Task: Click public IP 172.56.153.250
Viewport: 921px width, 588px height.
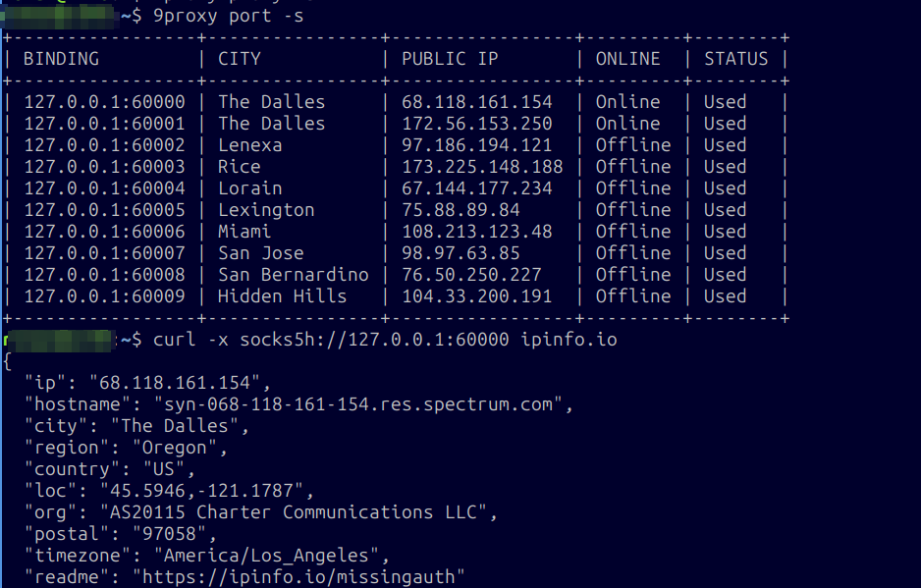Action: (477, 124)
